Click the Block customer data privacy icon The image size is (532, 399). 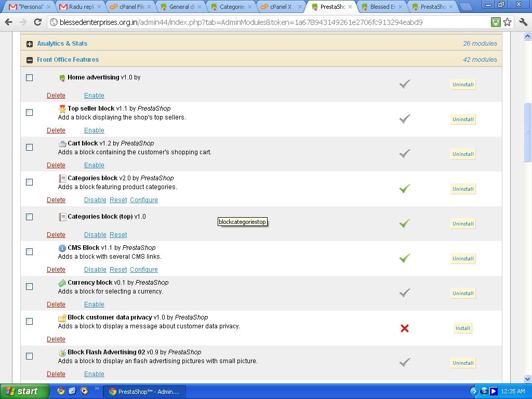pos(62,317)
